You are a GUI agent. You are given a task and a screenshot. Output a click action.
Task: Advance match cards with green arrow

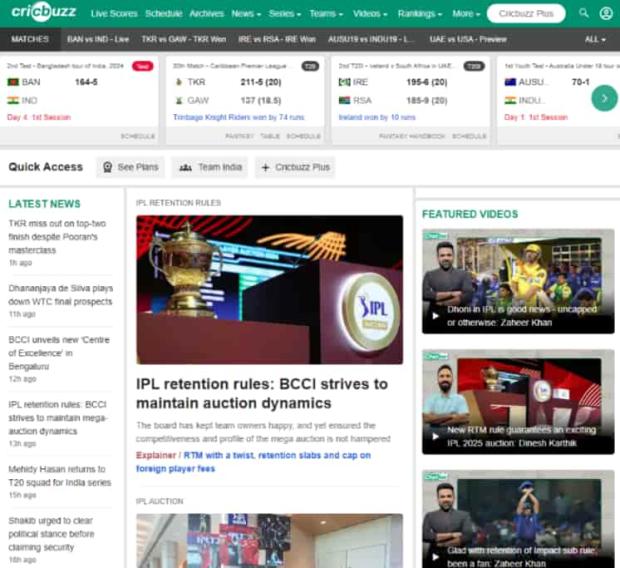coord(604,98)
